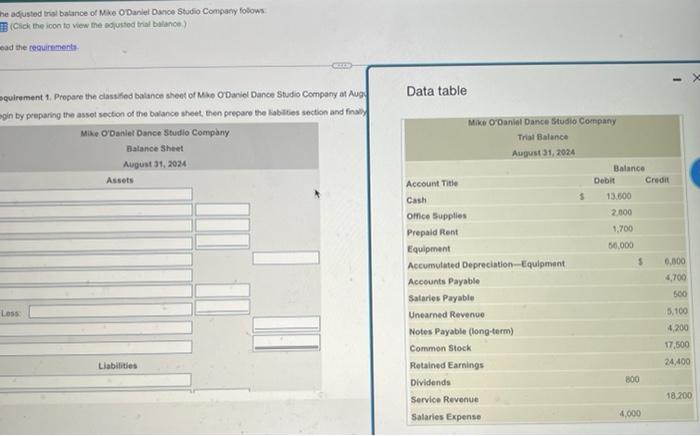Open the requirements link
This screenshot has height=436, width=700.
(53, 47)
